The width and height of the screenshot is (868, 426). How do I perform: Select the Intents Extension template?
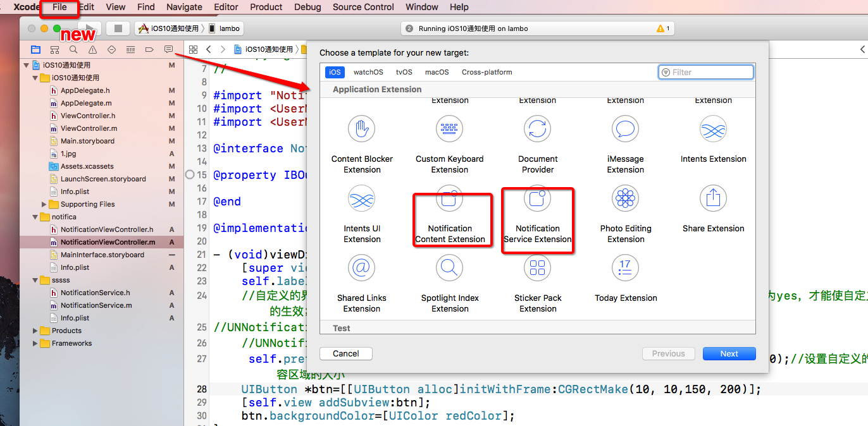[x=713, y=140]
